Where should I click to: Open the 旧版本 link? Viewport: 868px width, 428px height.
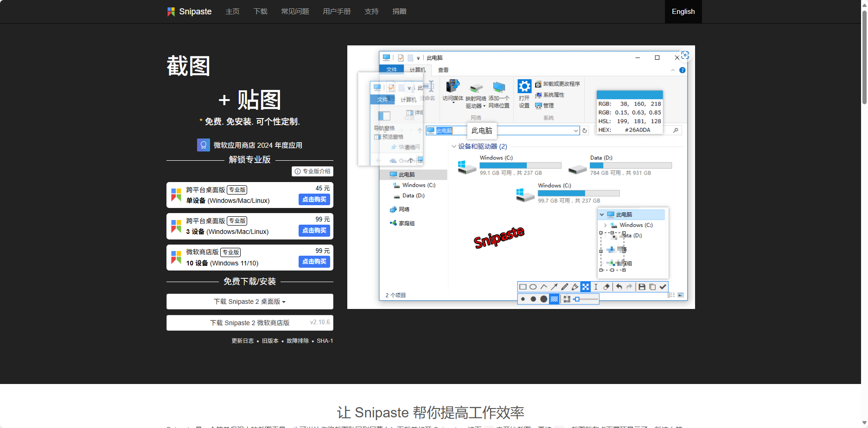point(270,341)
